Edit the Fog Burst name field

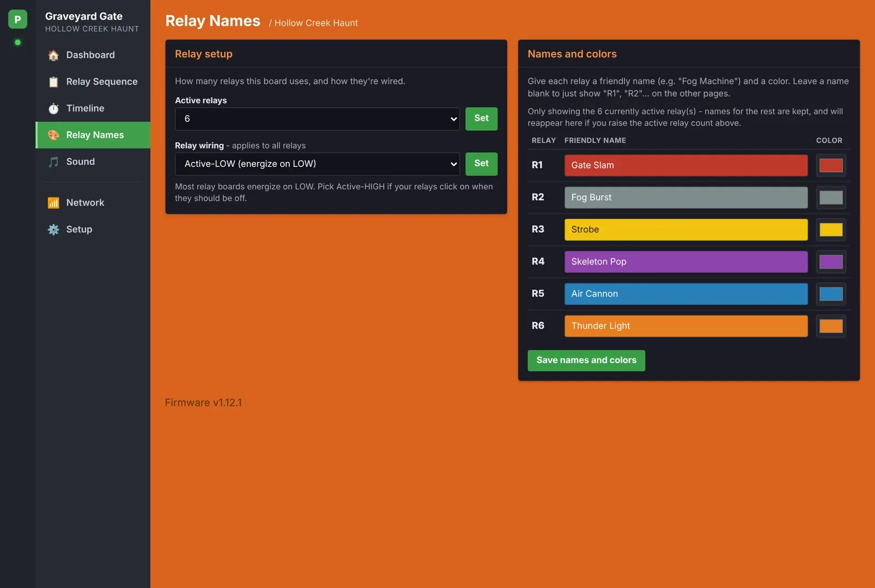point(686,197)
